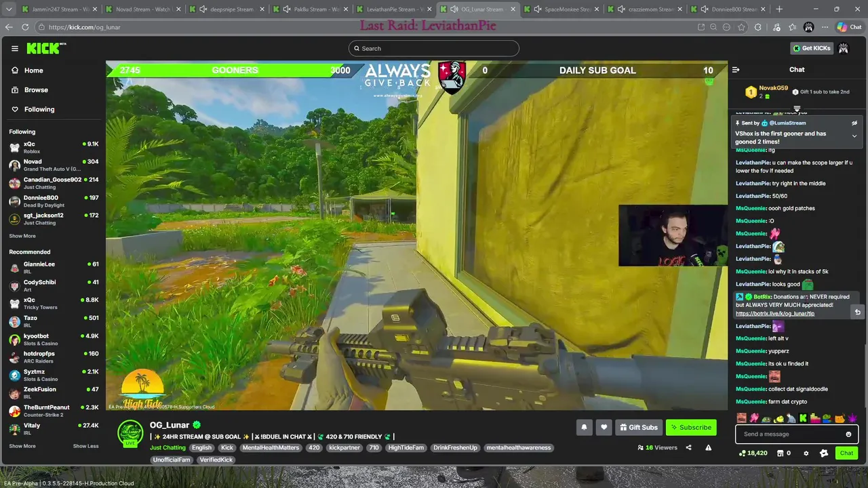Viewport: 868px width, 488px height.
Task: Click the streamer webcam overlay
Action: 673,236
